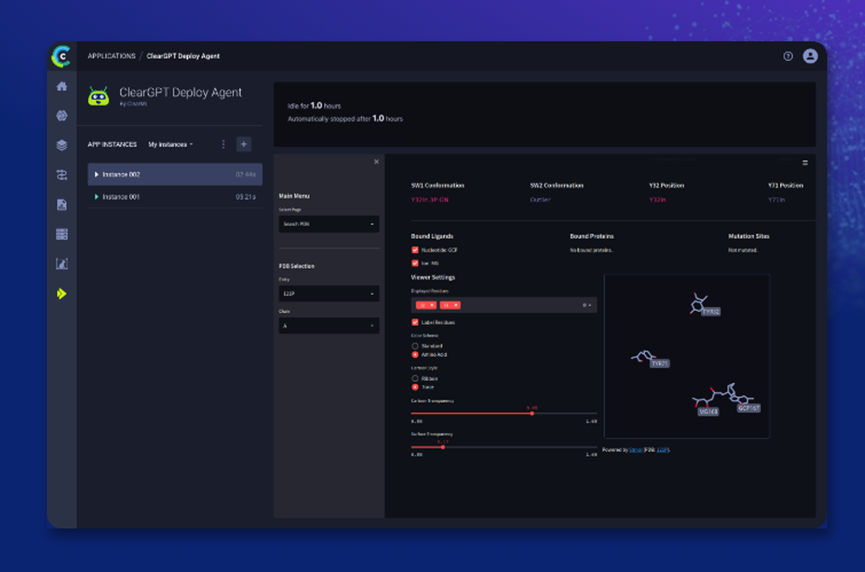Open the user profile avatar icon

810,56
